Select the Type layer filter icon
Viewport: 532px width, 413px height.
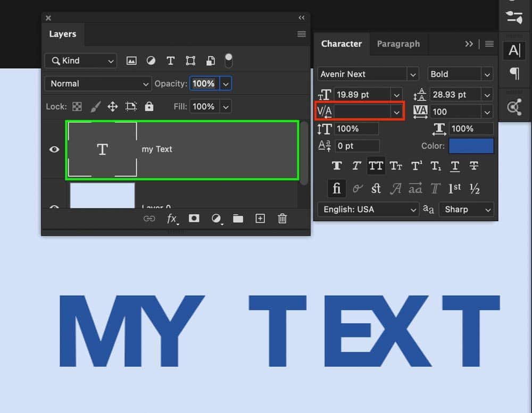point(170,61)
